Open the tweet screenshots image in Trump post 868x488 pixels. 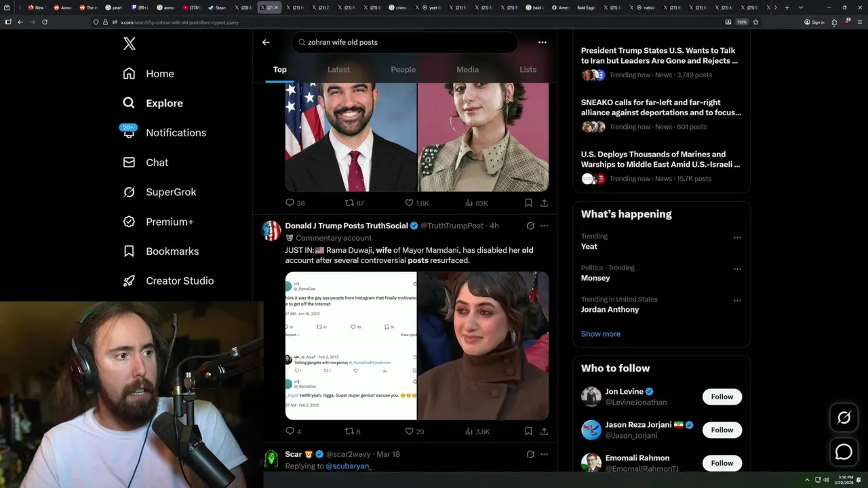351,346
